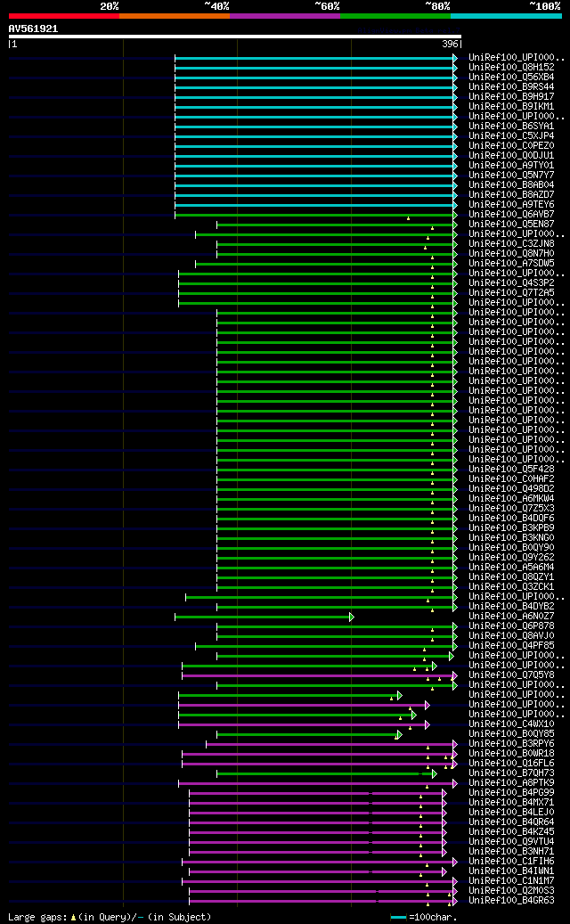Select the UniRef100_B0QY85 label
This screenshot has height=924, width=570.
pos(511,733)
